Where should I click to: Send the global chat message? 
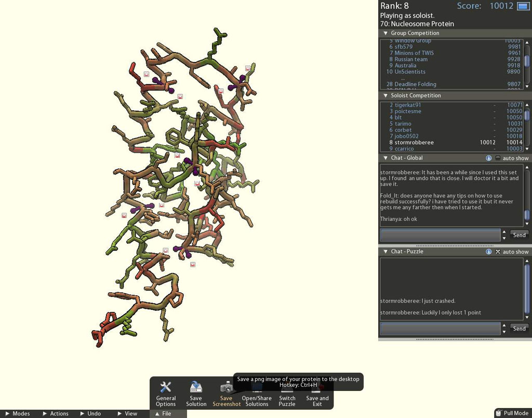(519, 235)
